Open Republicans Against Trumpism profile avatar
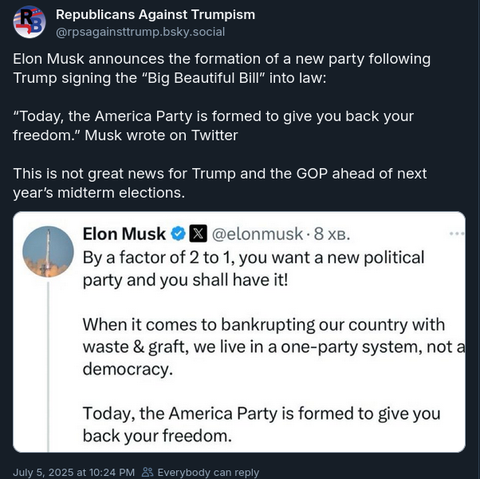This screenshot has width=480, height=479. 29,22
